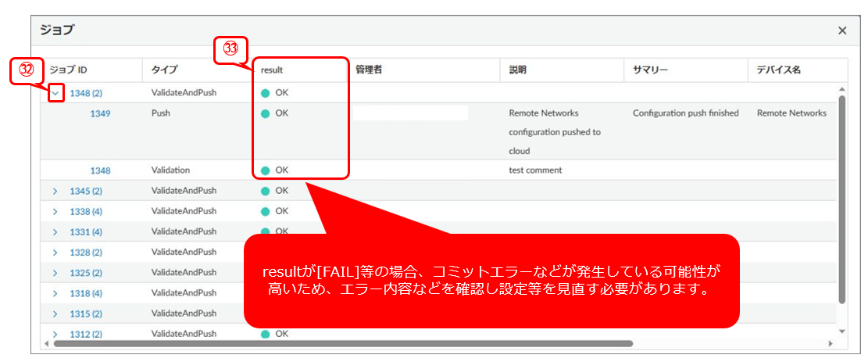Open job 1349 Push link

point(100,113)
